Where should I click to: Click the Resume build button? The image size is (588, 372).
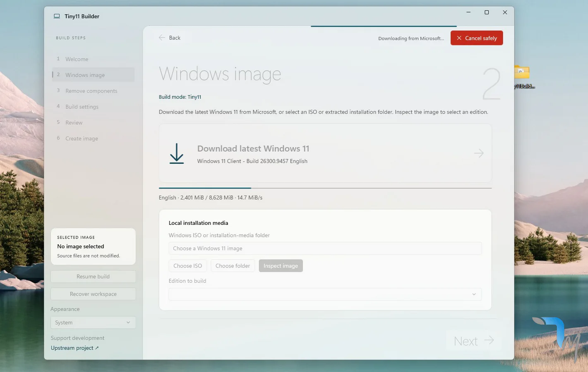click(x=93, y=277)
